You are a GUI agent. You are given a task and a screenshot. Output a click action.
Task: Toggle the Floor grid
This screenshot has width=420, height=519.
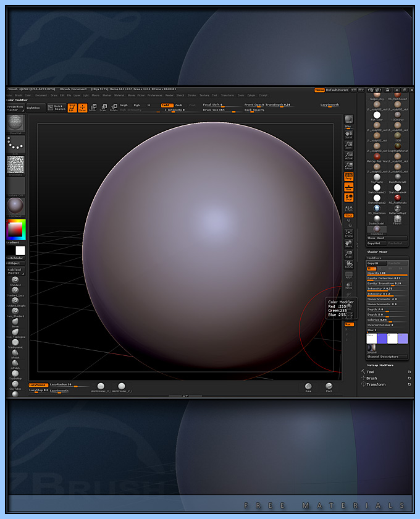[x=348, y=187]
